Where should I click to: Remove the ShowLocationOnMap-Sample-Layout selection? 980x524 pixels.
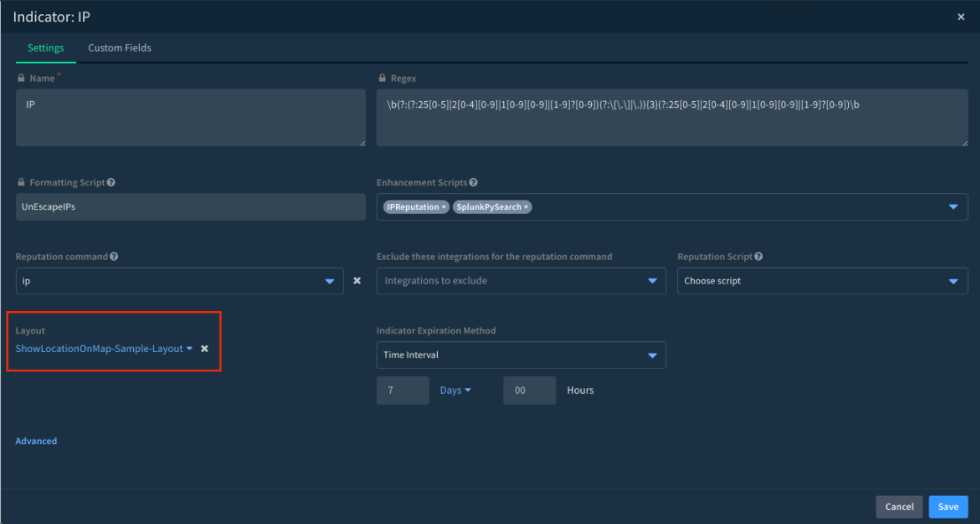point(205,349)
